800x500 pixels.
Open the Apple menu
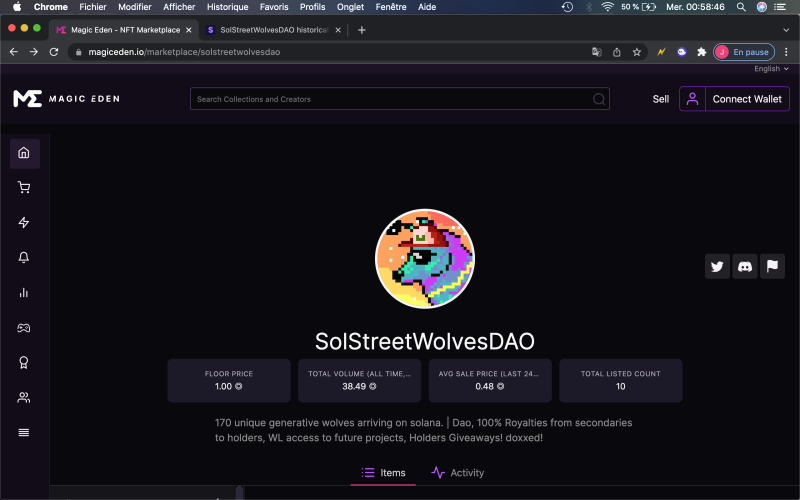pyautogui.click(x=17, y=7)
